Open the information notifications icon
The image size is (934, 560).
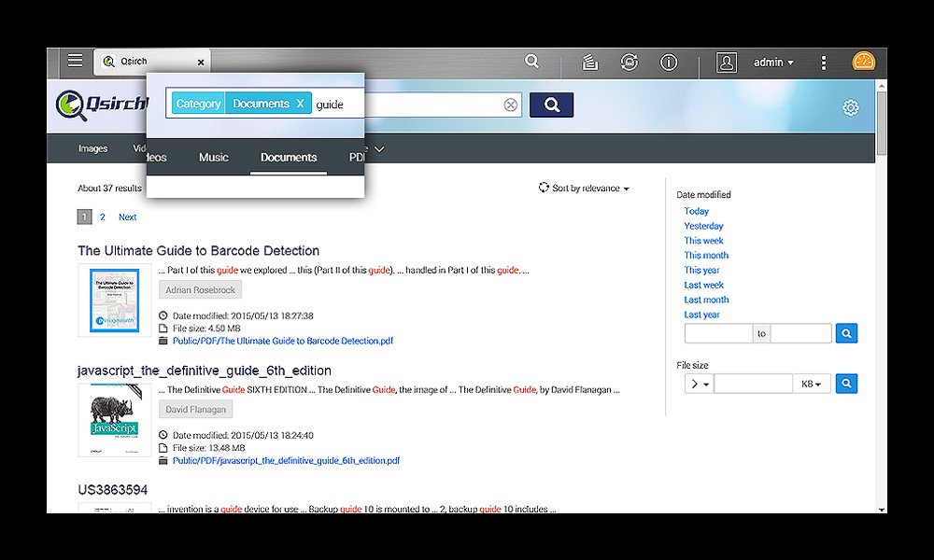(x=669, y=62)
